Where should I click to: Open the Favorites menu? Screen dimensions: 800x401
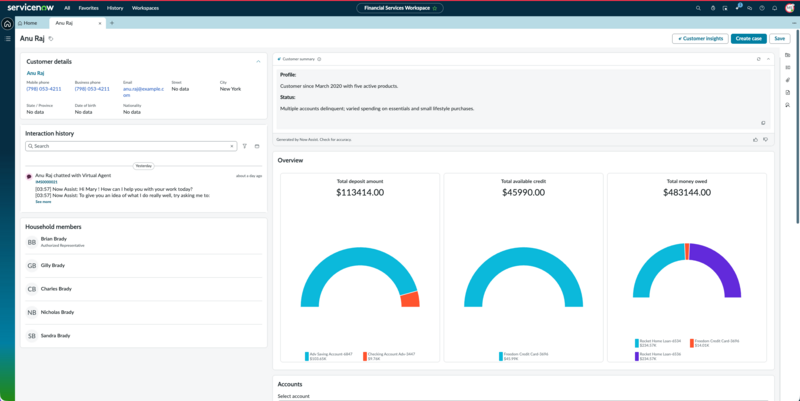click(88, 8)
